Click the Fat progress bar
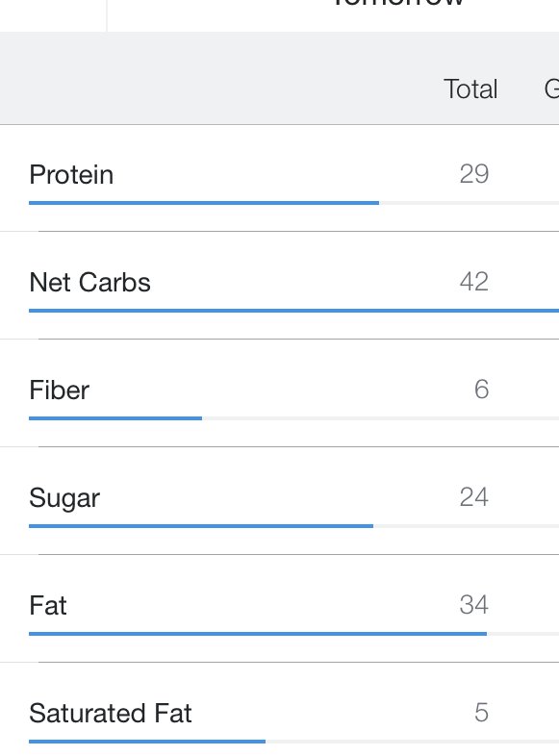The image size is (559, 756). [x=258, y=634]
